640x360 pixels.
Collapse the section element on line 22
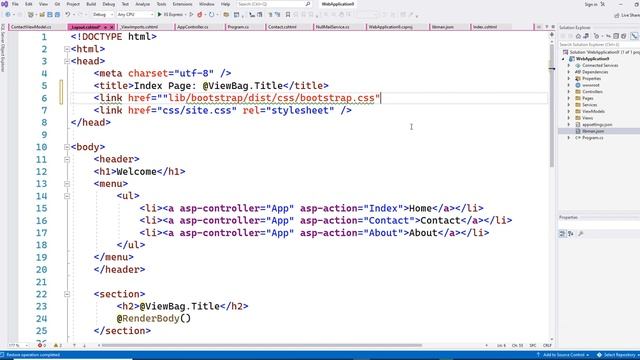(x=67, y=294)
